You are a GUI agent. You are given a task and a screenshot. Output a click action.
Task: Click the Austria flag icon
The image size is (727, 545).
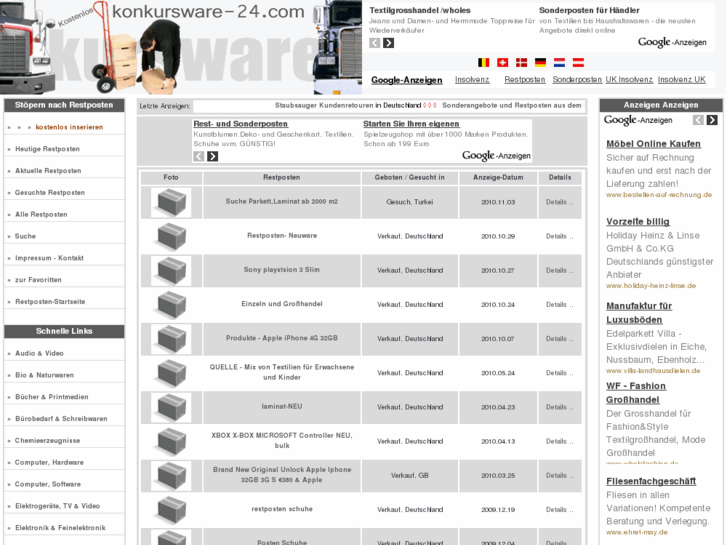tap(578, 62)
